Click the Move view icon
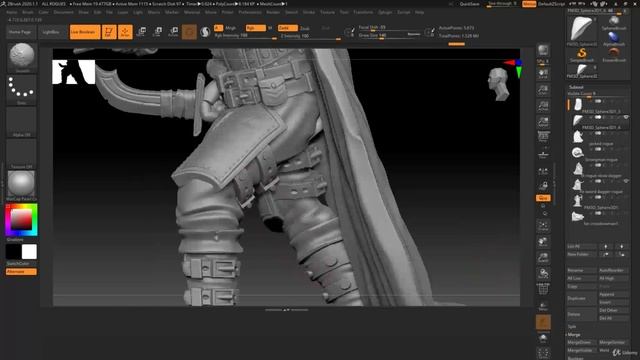The height and width of the screenshot is (360, 640). coord(543,242)
